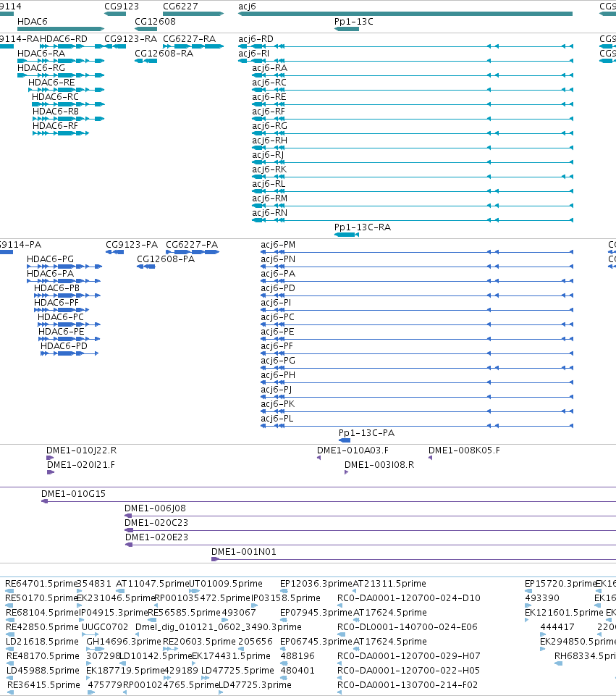Click the CG12608-RA transcript label
Image resolution: width=616 pixels, height=696 pixels.
pos(164,54)
